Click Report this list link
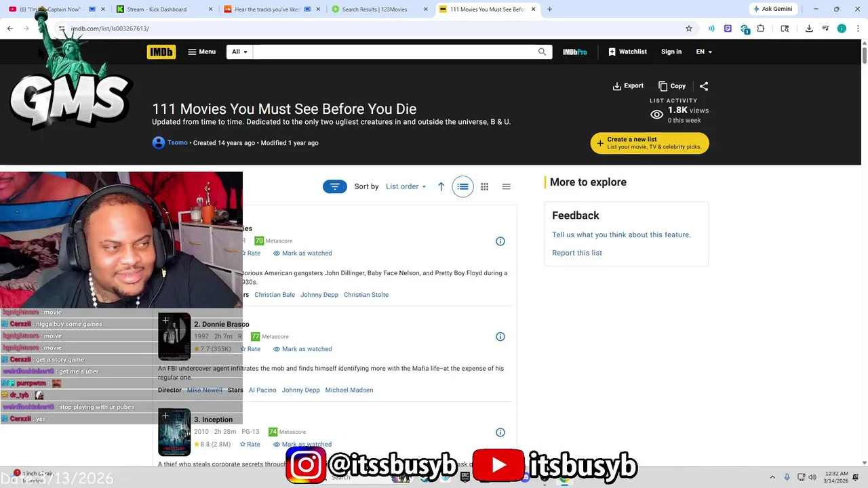 click(x=577, y=253)
